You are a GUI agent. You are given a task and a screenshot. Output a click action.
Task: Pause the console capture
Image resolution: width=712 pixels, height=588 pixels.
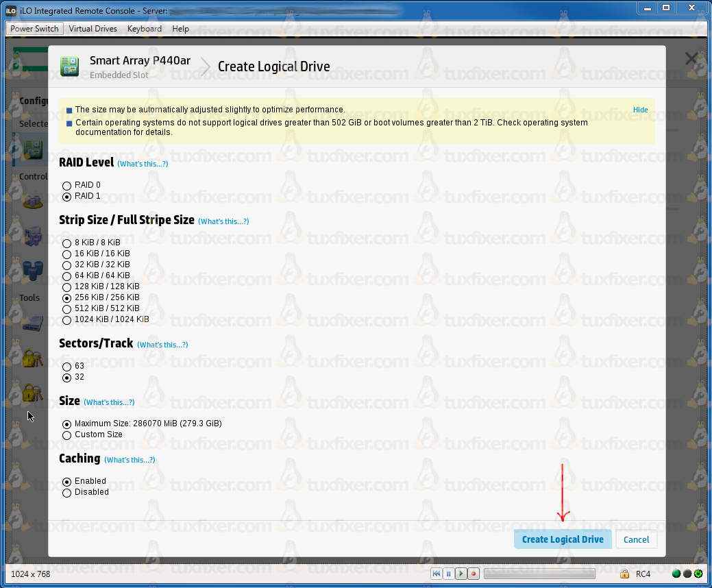449,574
